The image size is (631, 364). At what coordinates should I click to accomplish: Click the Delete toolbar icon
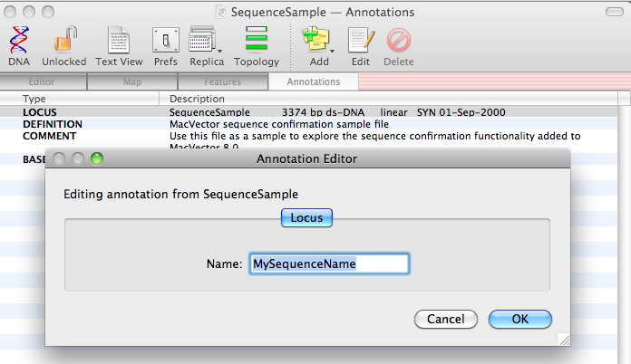(x=398, y=40)
